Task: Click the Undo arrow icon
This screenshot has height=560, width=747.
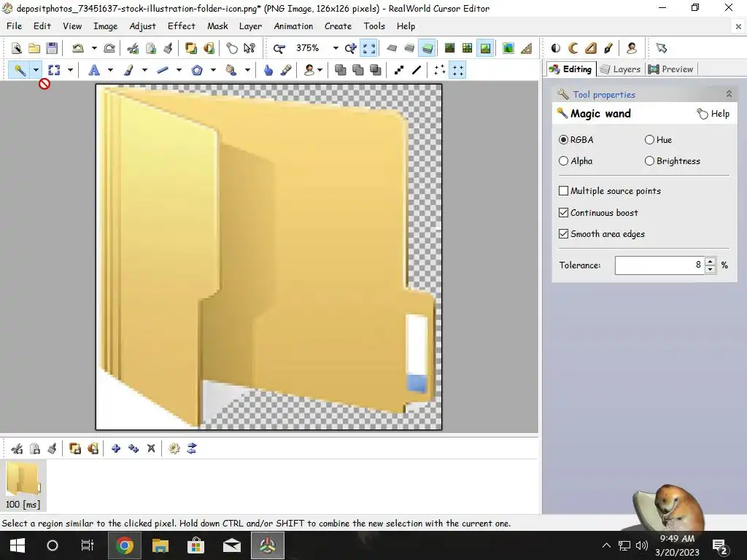Action: coord(77,48)
